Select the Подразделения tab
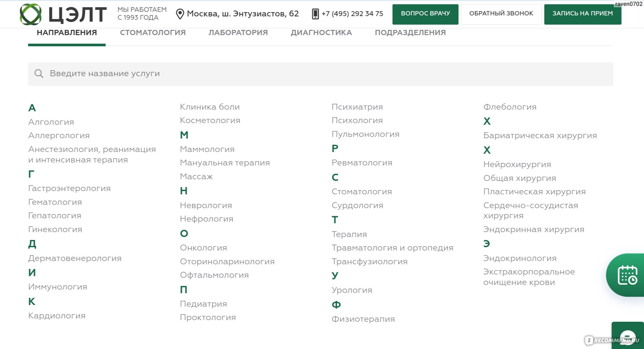This screenshot has width=644, height=349. pos(410,33)
